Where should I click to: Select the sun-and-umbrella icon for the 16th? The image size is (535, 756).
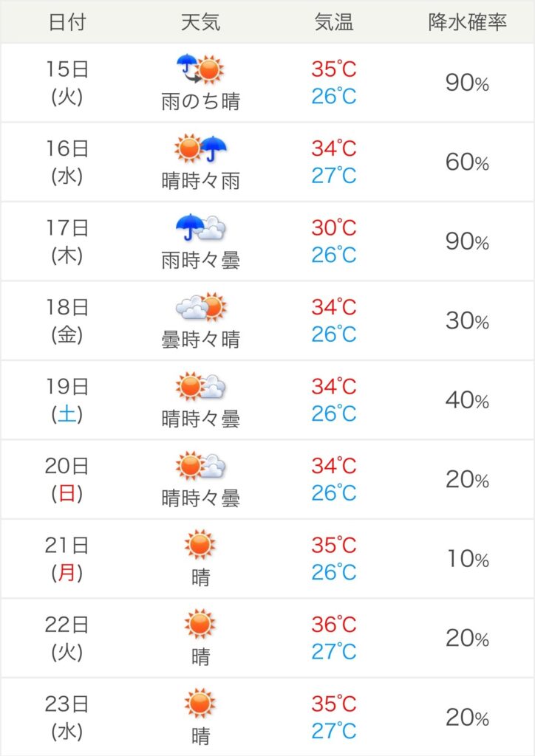pos(200,148)
